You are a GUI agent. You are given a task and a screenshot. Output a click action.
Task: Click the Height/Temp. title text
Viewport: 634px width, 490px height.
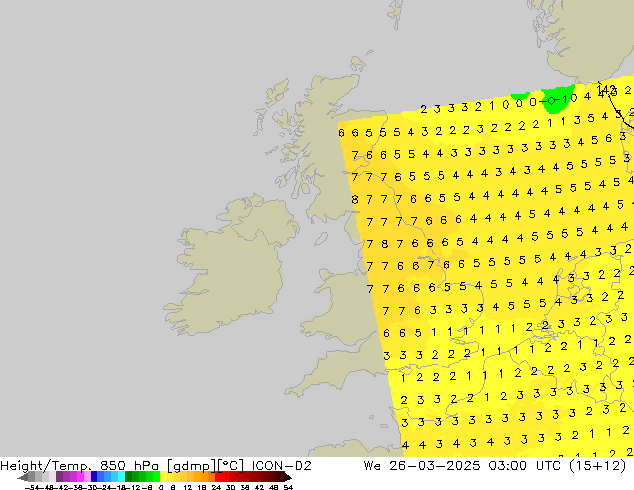[x=46, y=466]
